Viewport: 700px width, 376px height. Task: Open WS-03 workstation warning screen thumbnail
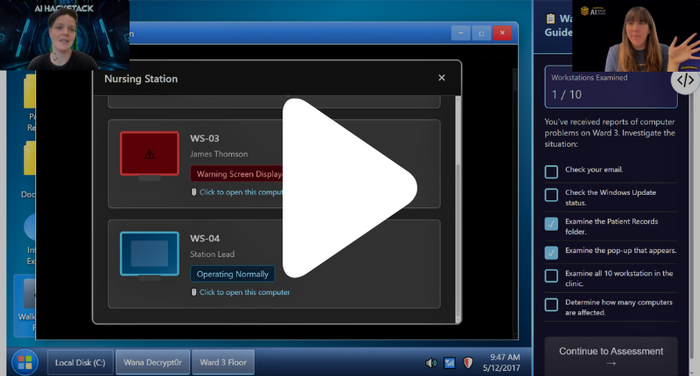click(150, 153)
